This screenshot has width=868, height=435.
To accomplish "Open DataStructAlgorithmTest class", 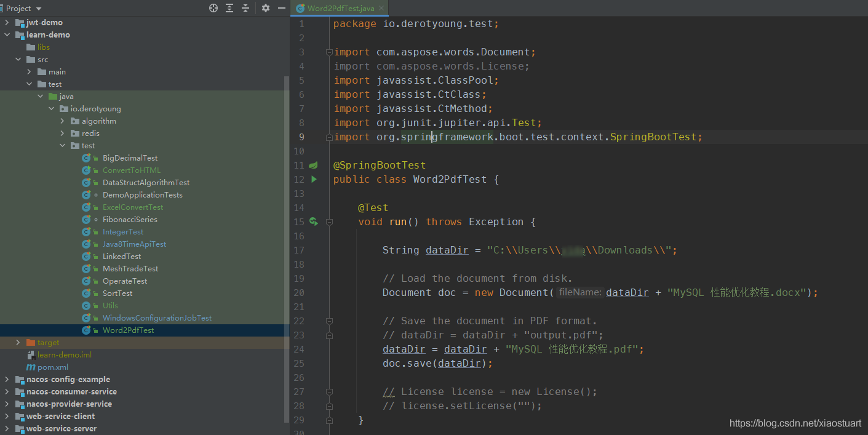I will tap(146, 183).
